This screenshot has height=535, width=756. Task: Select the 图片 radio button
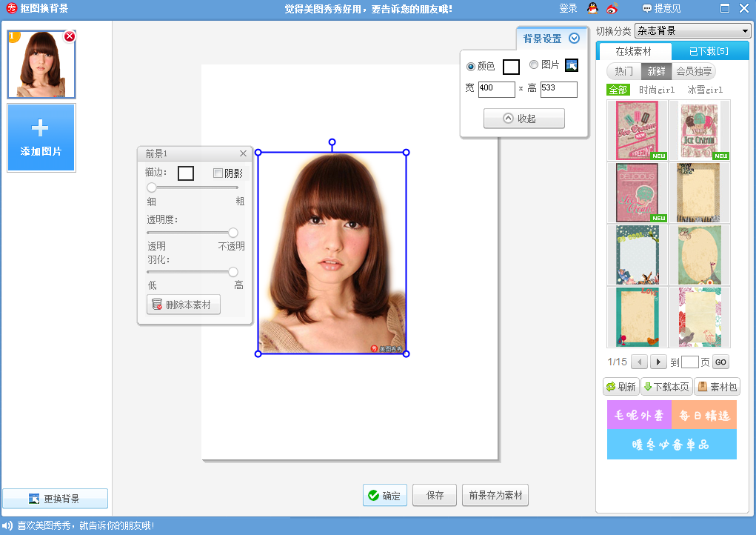[534, 65]
